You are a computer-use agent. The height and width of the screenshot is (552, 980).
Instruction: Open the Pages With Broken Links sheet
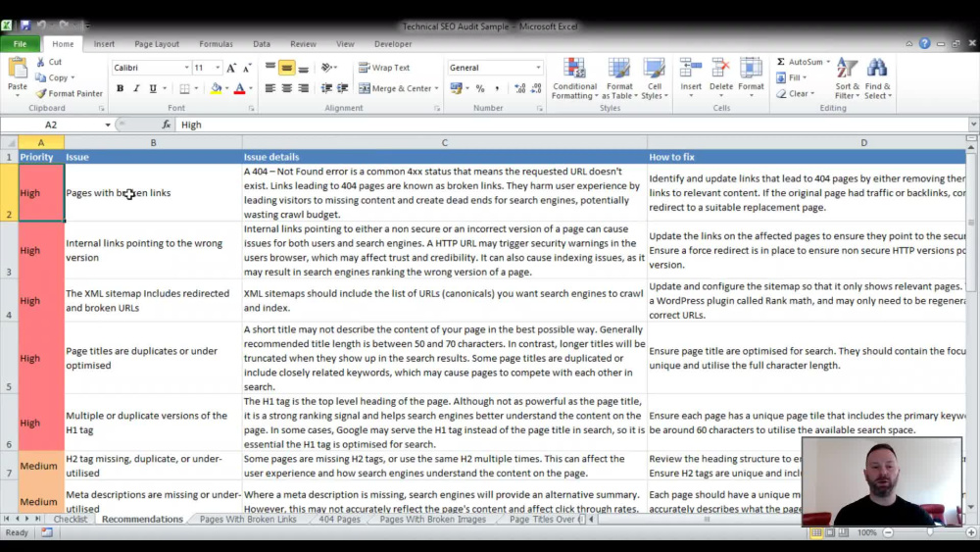click(x=248, y=519)
